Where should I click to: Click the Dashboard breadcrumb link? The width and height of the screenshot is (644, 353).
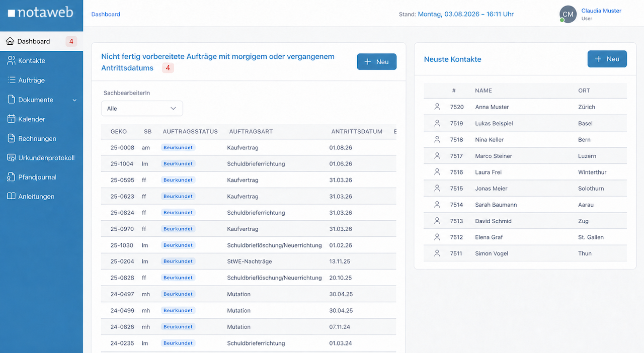[106, 14]
